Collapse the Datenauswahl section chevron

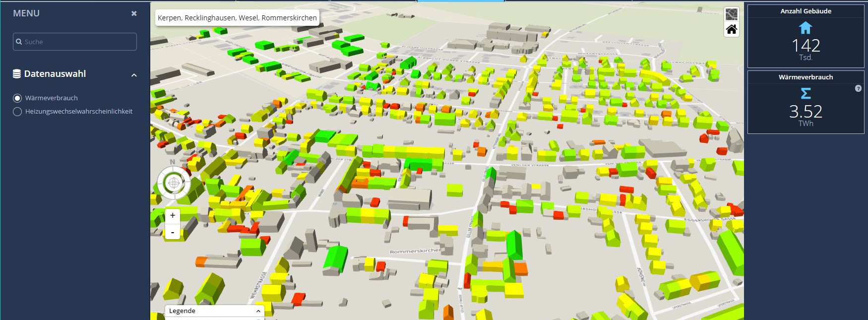[x=134, y=75]
